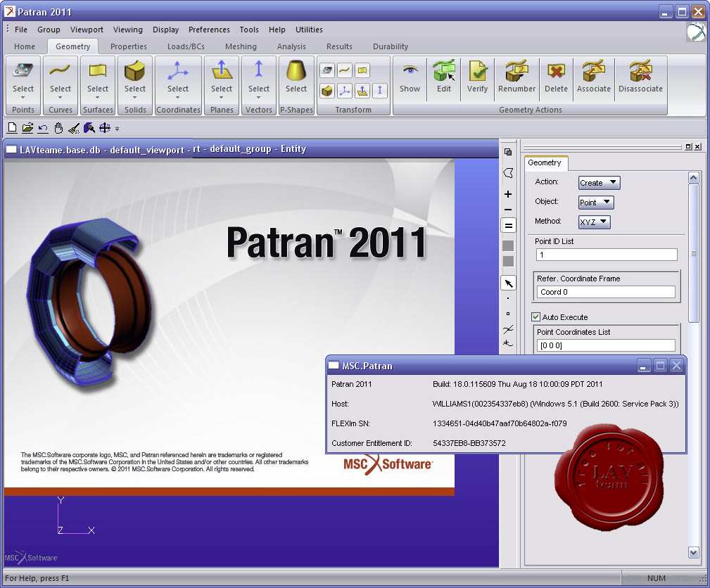
Task: Switch to the Meshing ribbon tab
Action: pos(241,46)
